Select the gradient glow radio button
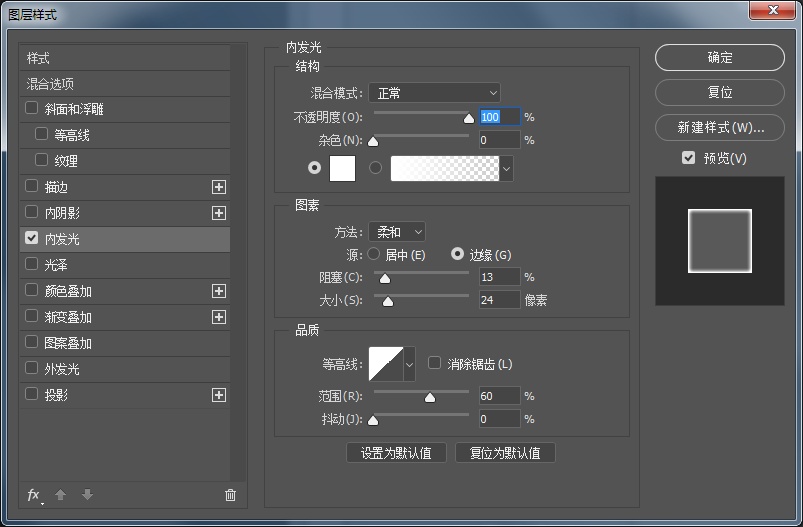 (x=375, y=167)
